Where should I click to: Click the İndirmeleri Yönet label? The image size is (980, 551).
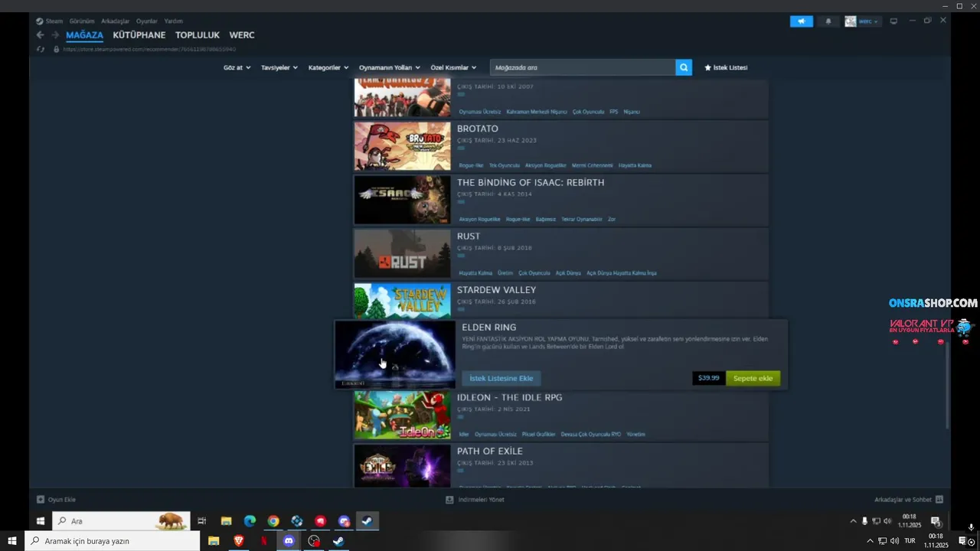pos(481,500)
